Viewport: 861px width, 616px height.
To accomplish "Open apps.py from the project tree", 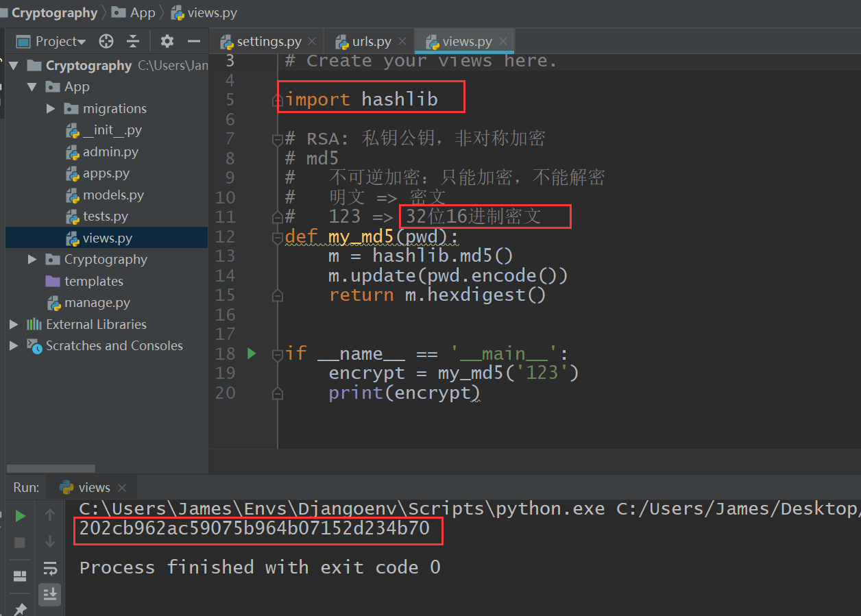I will (106, 173).
